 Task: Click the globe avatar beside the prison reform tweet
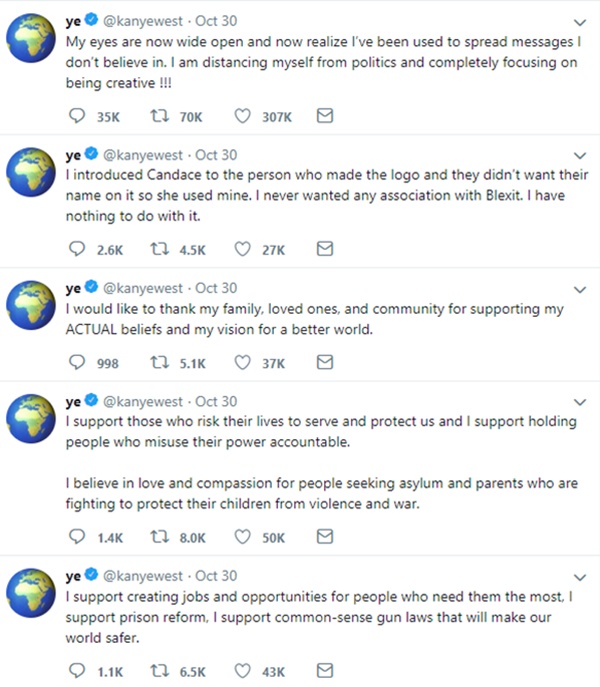click(32, 596)
